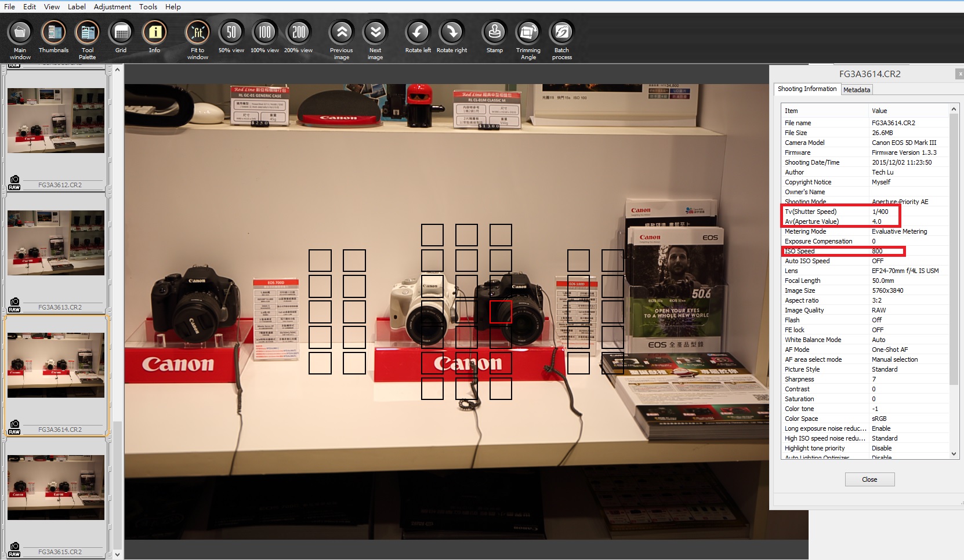This screenshot has width=964, height=560.
Task: Select the White Balance Mode row
Action: click(865, 340)
